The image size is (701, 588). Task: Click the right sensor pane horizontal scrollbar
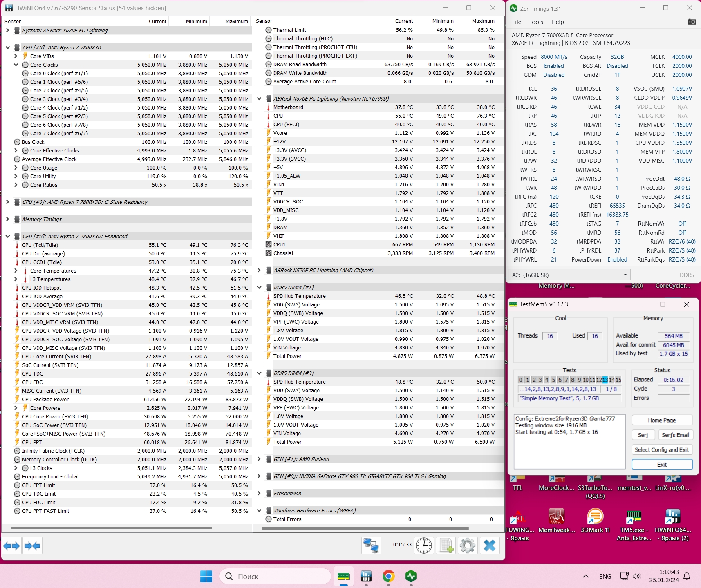[x=365, y=528]
